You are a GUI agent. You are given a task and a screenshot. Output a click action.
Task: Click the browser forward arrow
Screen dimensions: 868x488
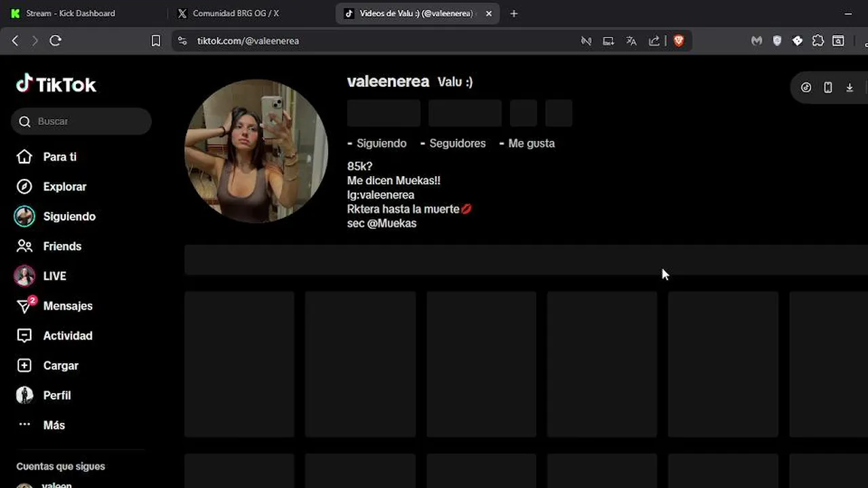35,41
